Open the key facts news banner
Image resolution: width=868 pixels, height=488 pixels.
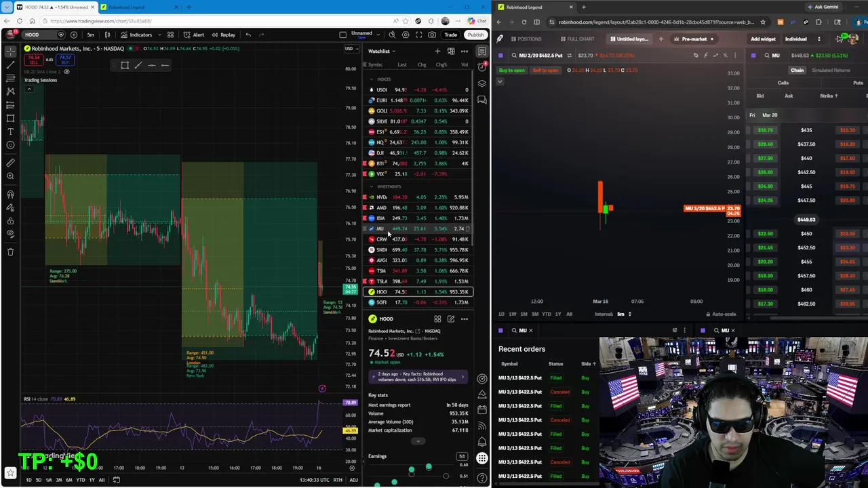[x=418, y=377]
